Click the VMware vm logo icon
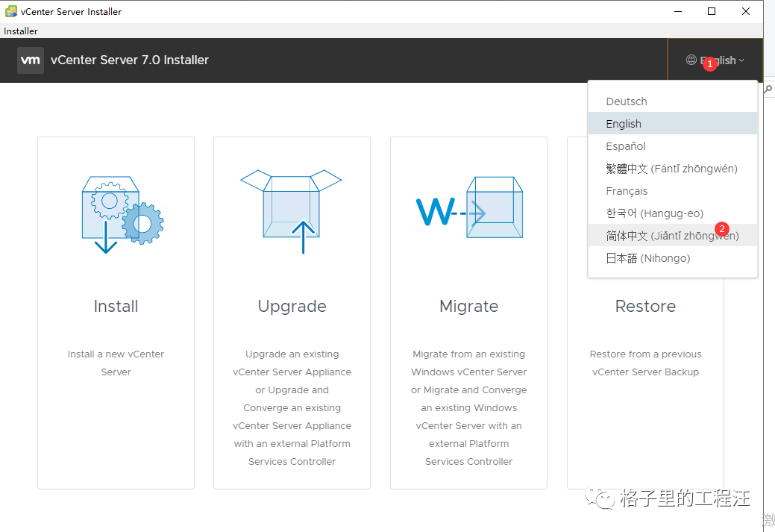The image size is (775, 532). coord(30,60)
